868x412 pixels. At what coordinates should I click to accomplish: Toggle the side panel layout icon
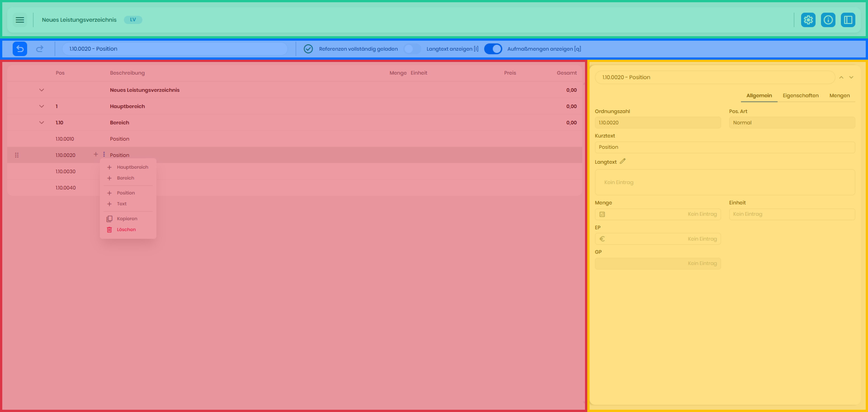[848, 20]
